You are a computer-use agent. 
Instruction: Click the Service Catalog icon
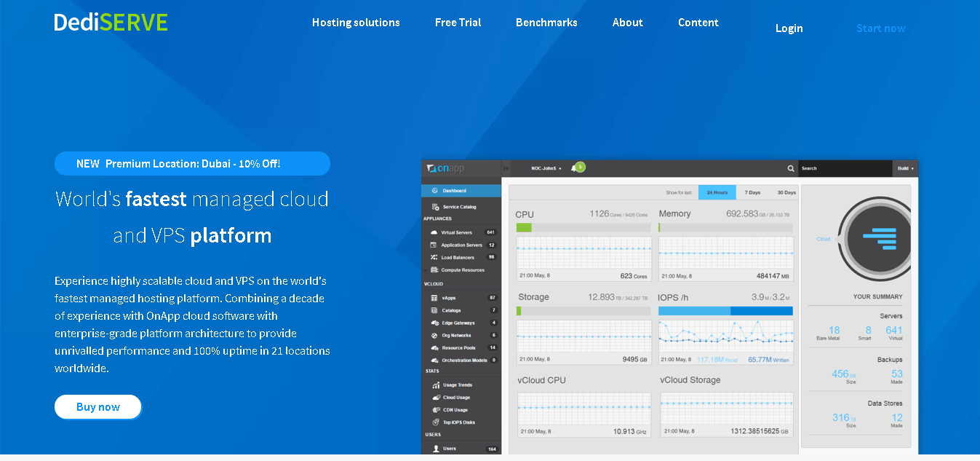[435, 207]
